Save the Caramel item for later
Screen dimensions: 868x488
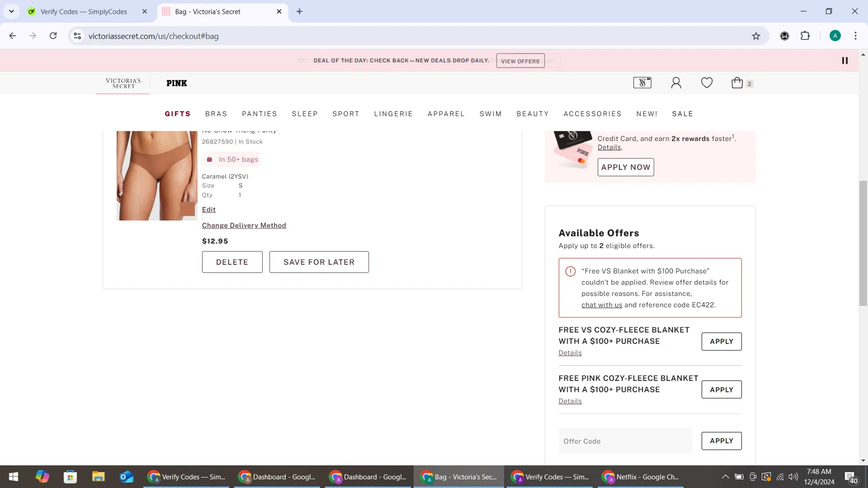(319, 262)
